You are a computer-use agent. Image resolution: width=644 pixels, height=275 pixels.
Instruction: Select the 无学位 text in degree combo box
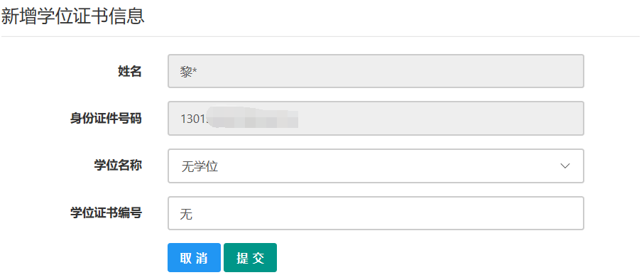click(x=200, y=166)
